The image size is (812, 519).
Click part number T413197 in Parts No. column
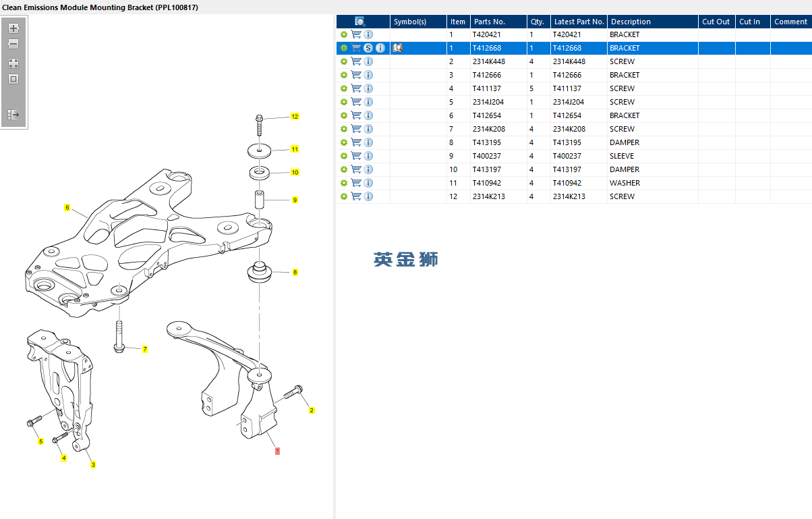488,169
